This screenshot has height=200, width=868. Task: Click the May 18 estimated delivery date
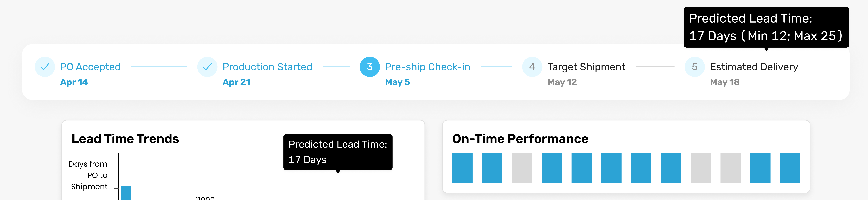coord(724,82)
